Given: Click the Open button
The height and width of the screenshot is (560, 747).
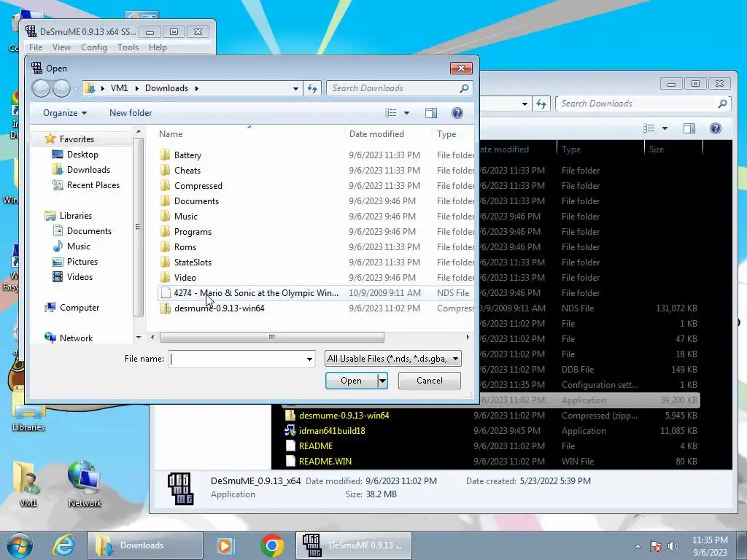Looking at the screenshot, I should coord(352,381).
